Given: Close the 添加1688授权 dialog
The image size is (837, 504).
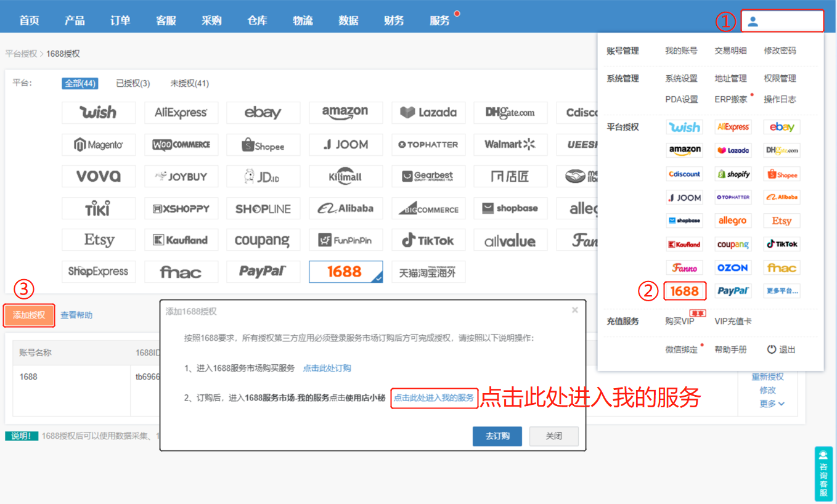Looking at the screenshot, I should click(x=575, y=310).
